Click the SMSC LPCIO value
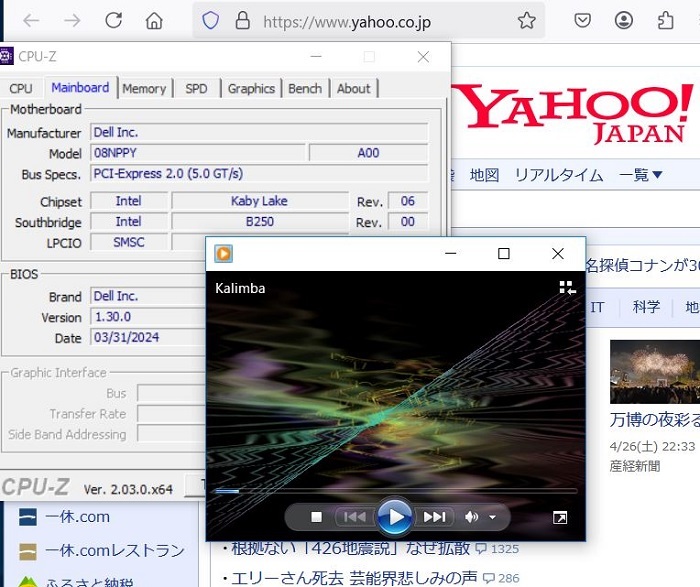 click(x=129, y=242)
